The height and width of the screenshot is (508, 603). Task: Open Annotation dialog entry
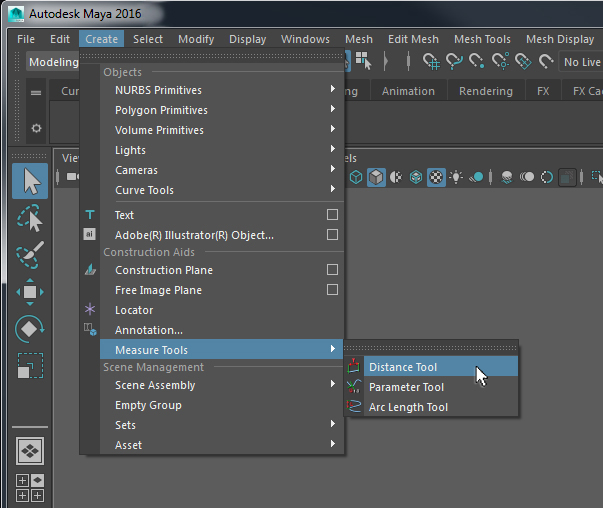click(222, 330)
